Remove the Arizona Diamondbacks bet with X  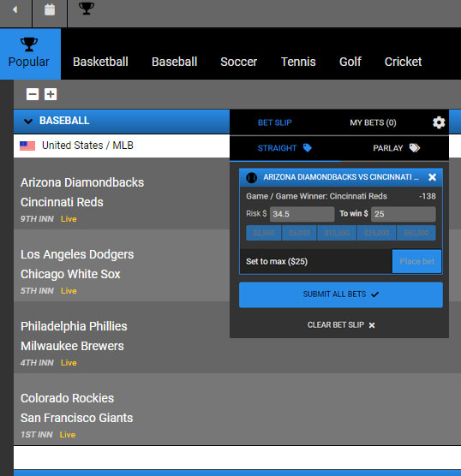click(432, 177)
